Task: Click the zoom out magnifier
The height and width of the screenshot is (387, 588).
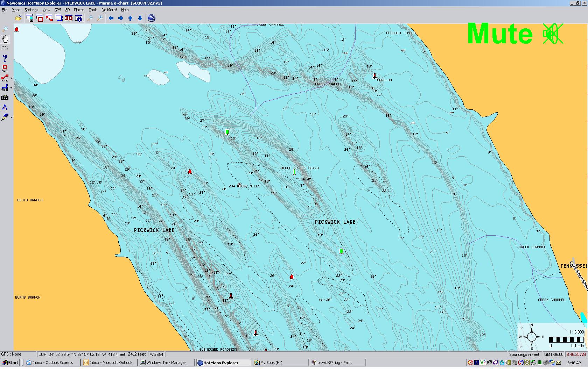Action: pyautogui.click(x=90, y=18)
